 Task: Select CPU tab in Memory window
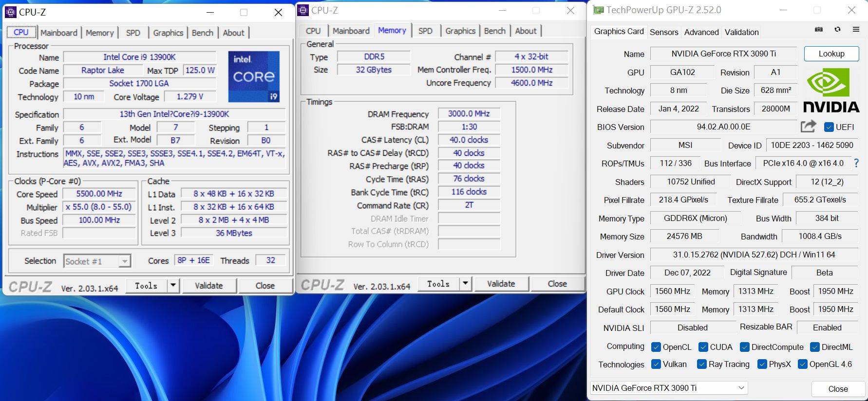[x=313, y=31]
